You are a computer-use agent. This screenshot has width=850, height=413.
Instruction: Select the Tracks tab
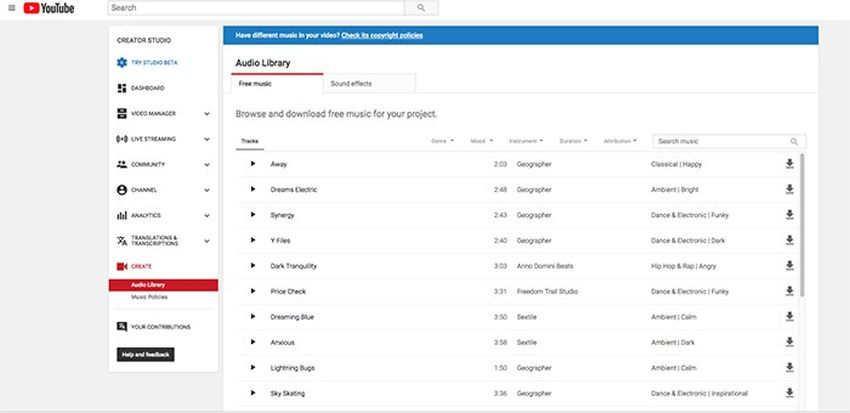250,141
